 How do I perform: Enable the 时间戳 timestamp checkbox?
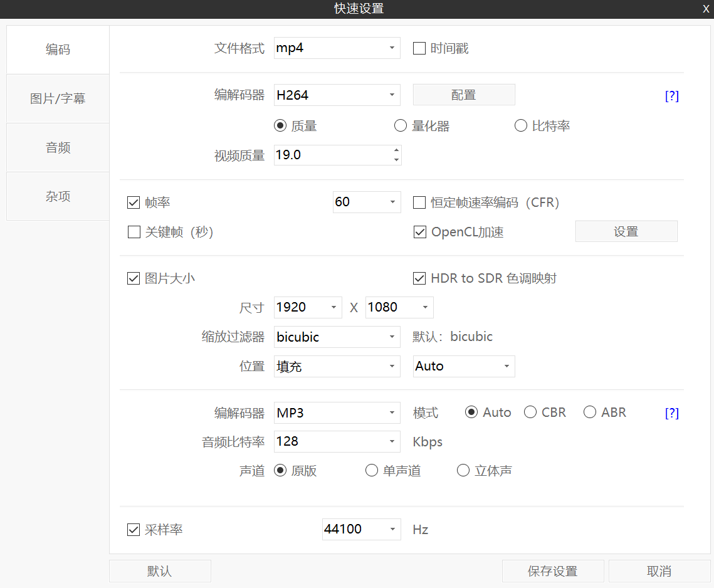coord(419,48)
